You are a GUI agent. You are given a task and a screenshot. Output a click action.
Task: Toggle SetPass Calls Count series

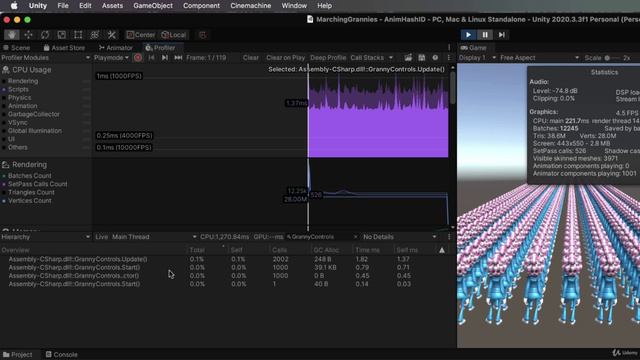point(38,184)
